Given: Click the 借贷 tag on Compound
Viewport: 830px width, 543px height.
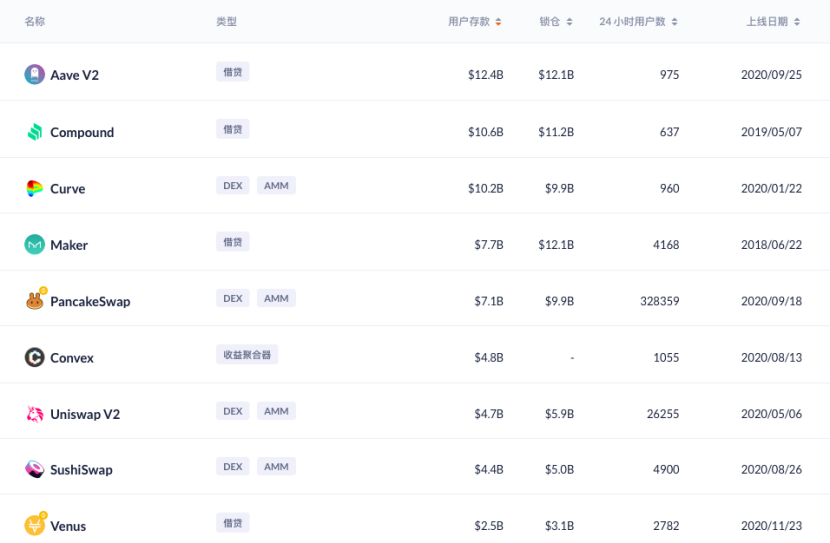Looking at the screenshot, I should point(233,129).
